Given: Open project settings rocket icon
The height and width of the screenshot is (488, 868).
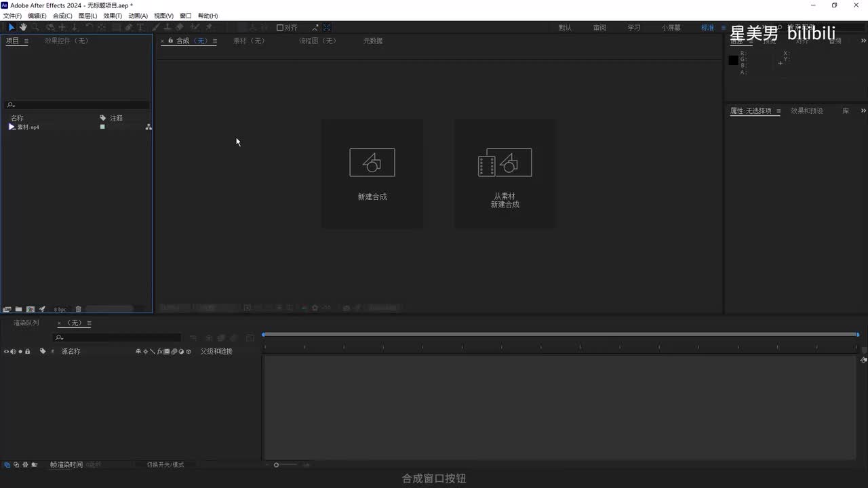Looking at the screenshot, I should (x=42, y=309).
